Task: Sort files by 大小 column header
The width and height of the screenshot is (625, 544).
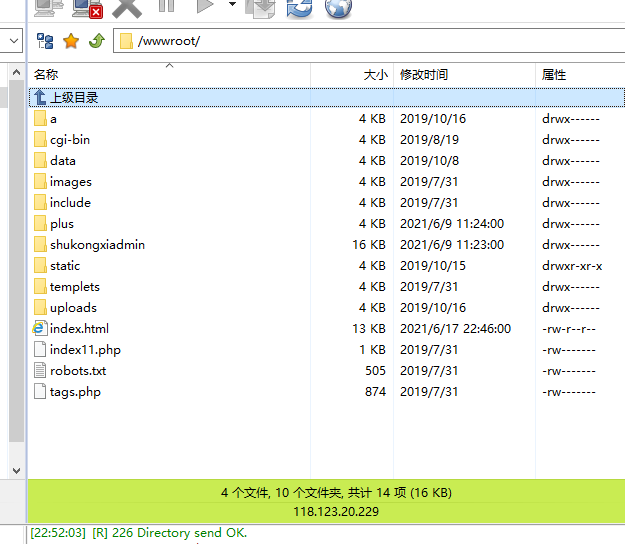Action: [375, 75]
